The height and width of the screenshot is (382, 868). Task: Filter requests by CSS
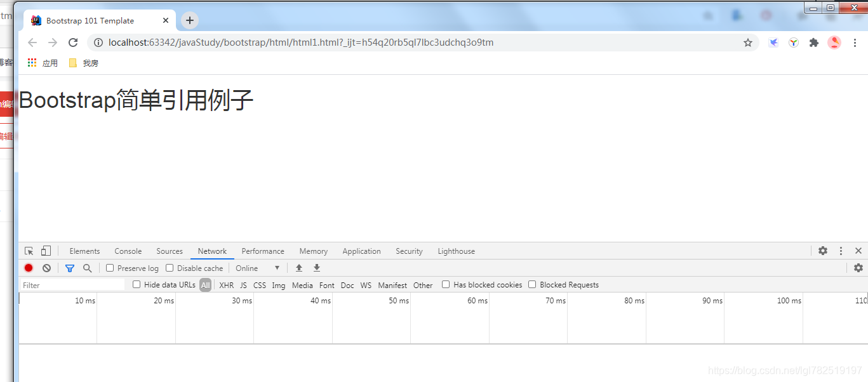pyautogui.click(x=260, y=285)
